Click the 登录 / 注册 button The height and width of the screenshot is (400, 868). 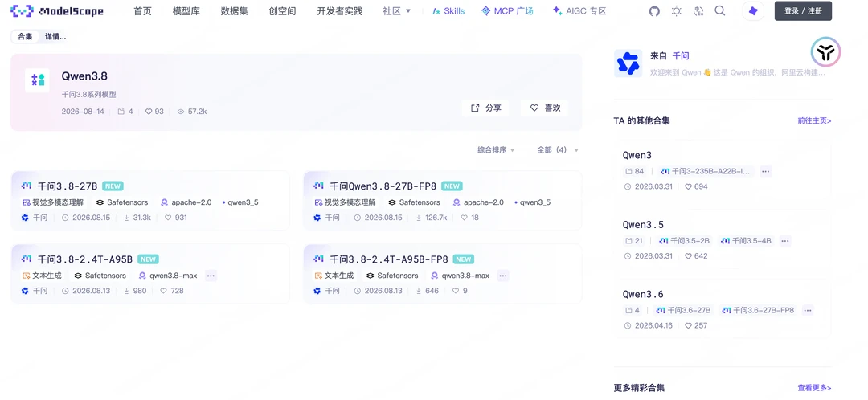click(803, 11)
